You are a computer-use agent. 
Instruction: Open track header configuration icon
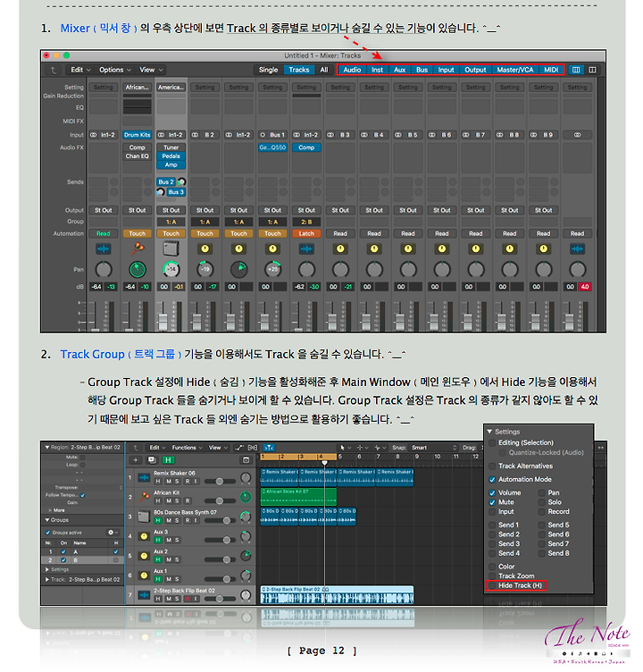click(x=246, y=460)
